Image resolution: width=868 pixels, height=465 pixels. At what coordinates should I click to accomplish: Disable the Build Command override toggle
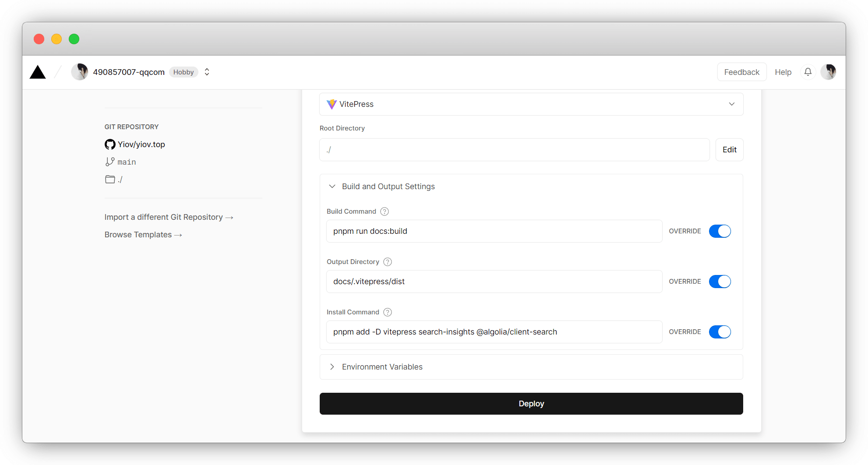point(720,231)
